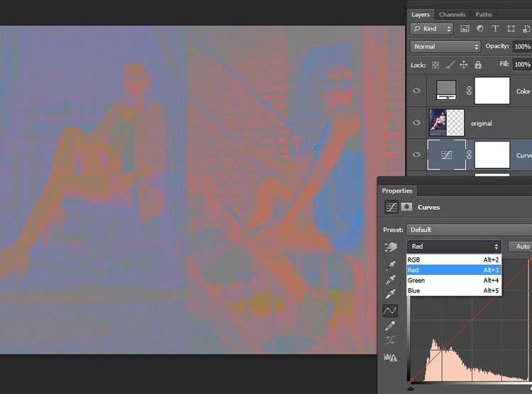Click the layer mask icon in Properties
This screenshot has height=394, width=532.
(x=406, y=207)
